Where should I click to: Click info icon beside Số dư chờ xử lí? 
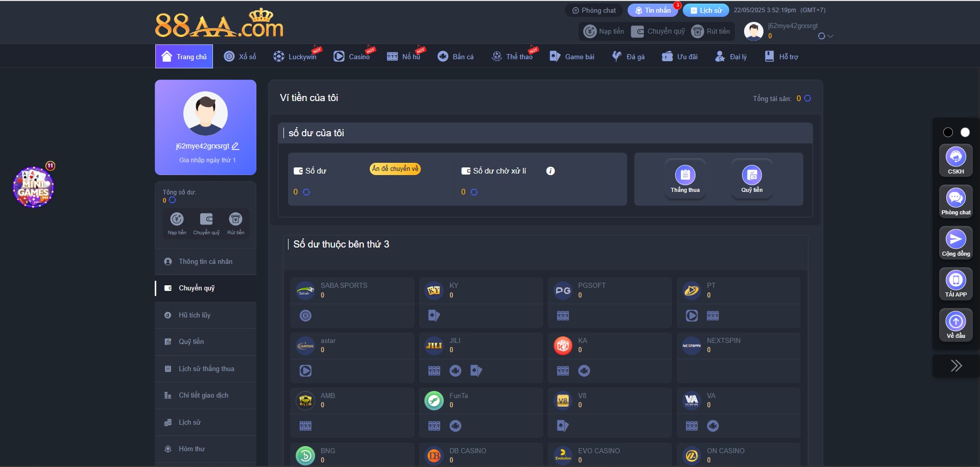pyautogui.click(x=550, y=171)
